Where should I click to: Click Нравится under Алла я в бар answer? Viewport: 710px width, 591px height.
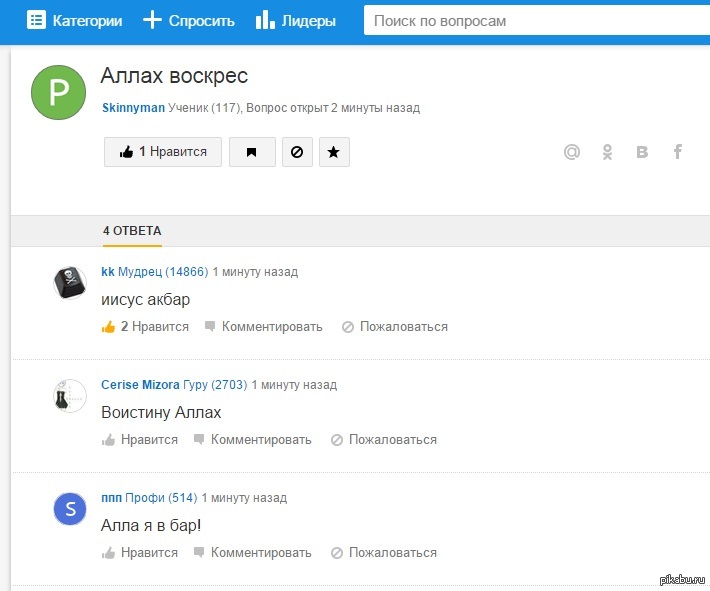tap(149, 553)
